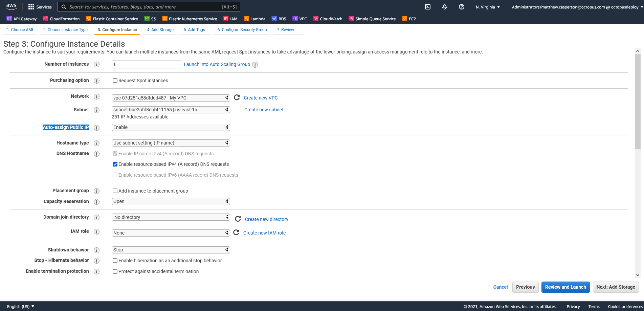Image resolution: width=644 pixels, height=311 pixels.
Task: Open the Services menu
Action: point(40,7)
